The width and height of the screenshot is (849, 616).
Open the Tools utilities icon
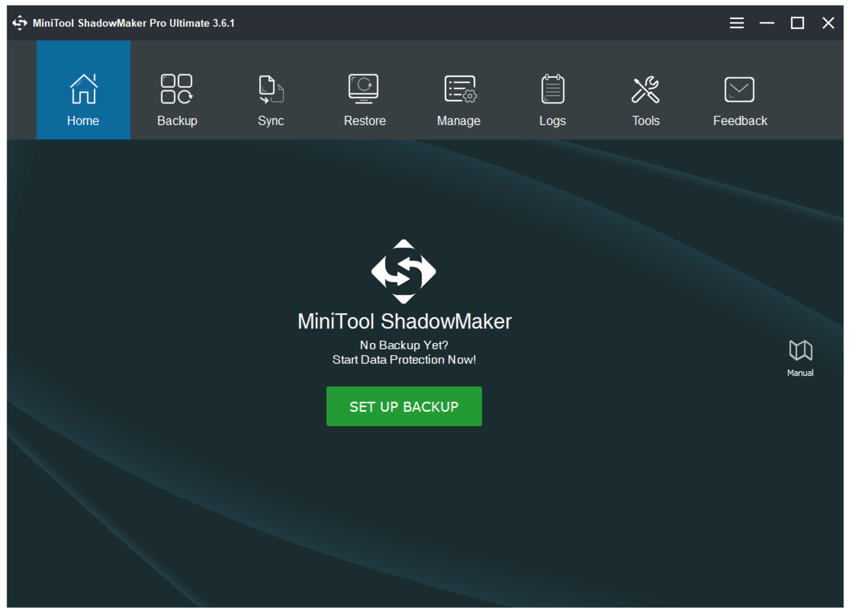[x=646, y=90]
